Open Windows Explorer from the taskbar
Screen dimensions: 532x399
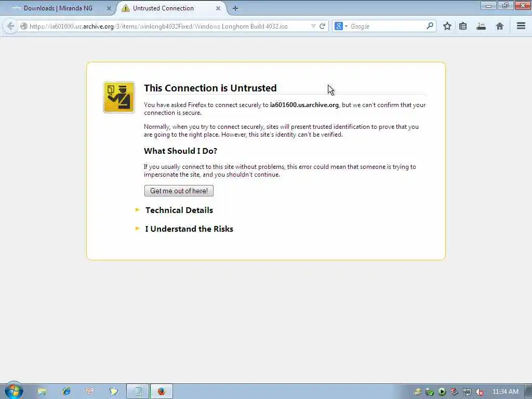coord(42,392)
